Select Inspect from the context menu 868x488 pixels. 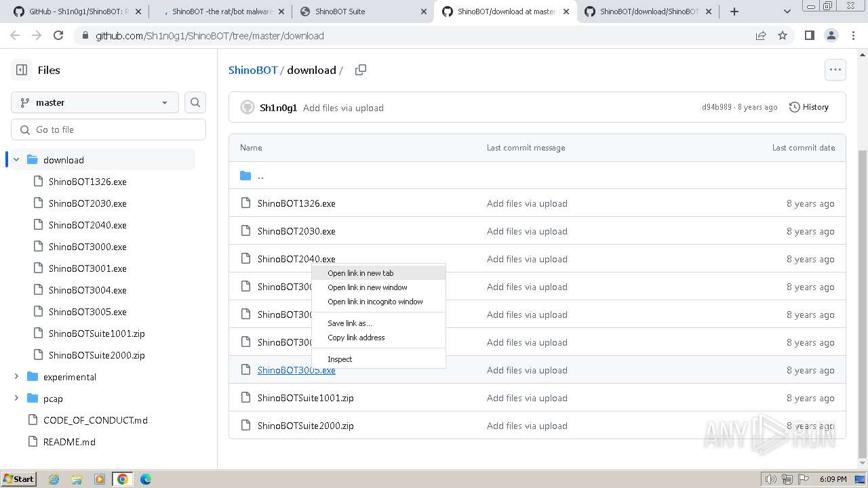[x=378, y=359]
